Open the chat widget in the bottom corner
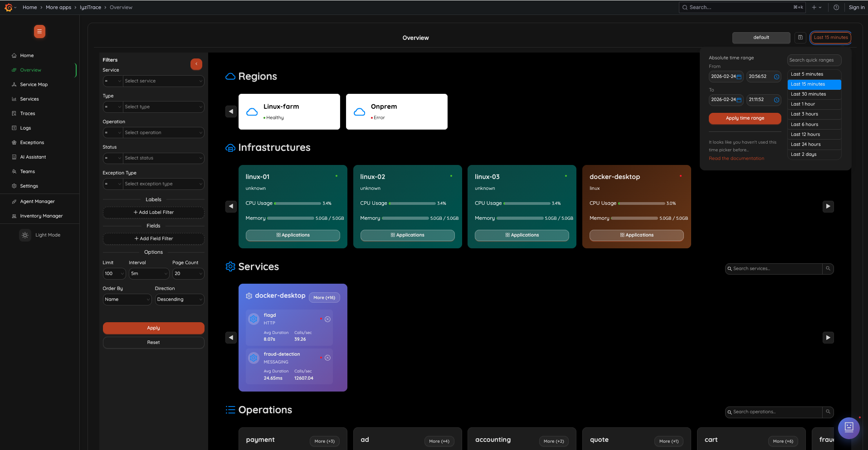868x450 pixels. [x=848, y=428]
